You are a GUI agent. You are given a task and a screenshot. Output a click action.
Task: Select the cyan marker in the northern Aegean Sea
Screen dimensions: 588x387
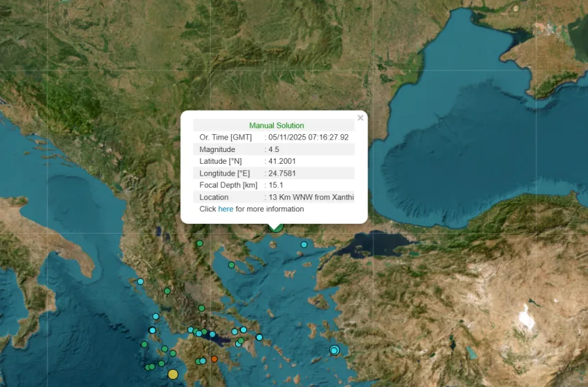click(x=304, y=245)
